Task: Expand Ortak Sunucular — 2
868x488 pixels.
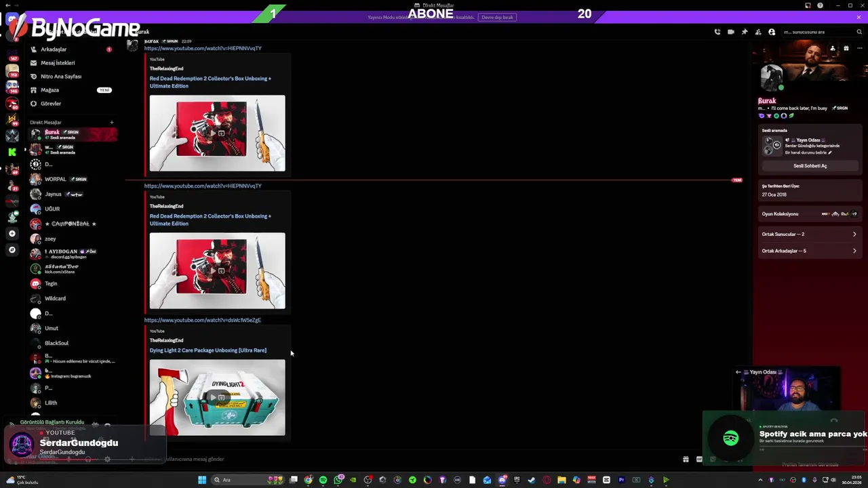Action: coord(810,234)
